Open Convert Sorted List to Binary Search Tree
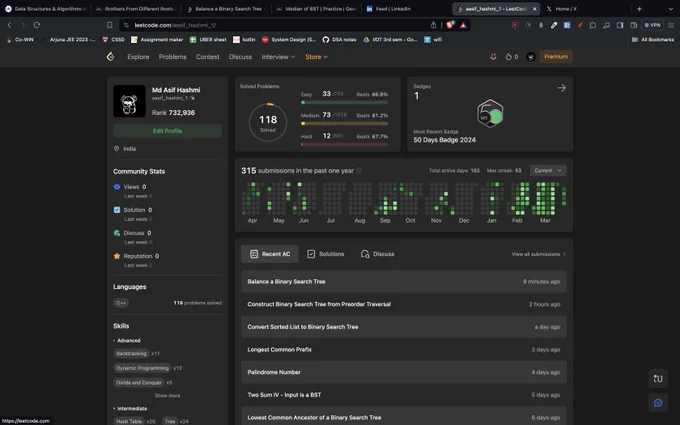The image size is (680, 425). [404, 327]
